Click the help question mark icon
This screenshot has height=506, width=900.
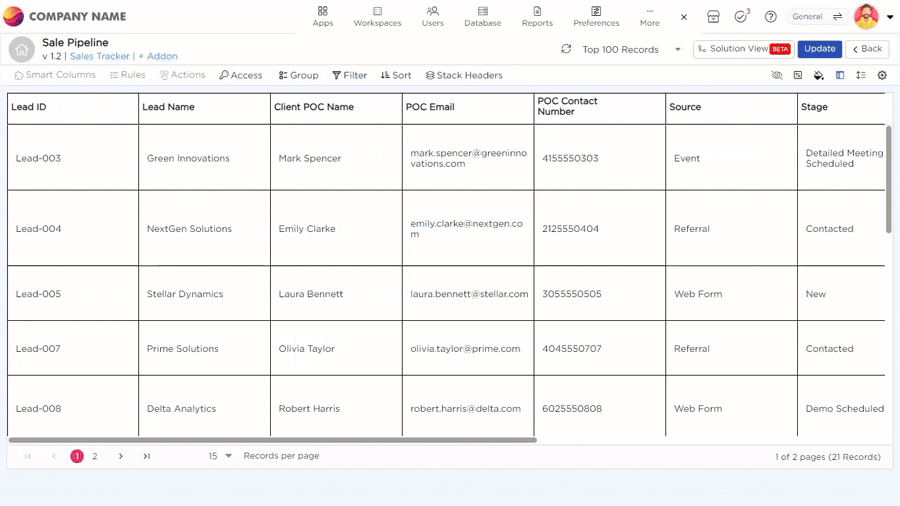[x=770, y=17]
